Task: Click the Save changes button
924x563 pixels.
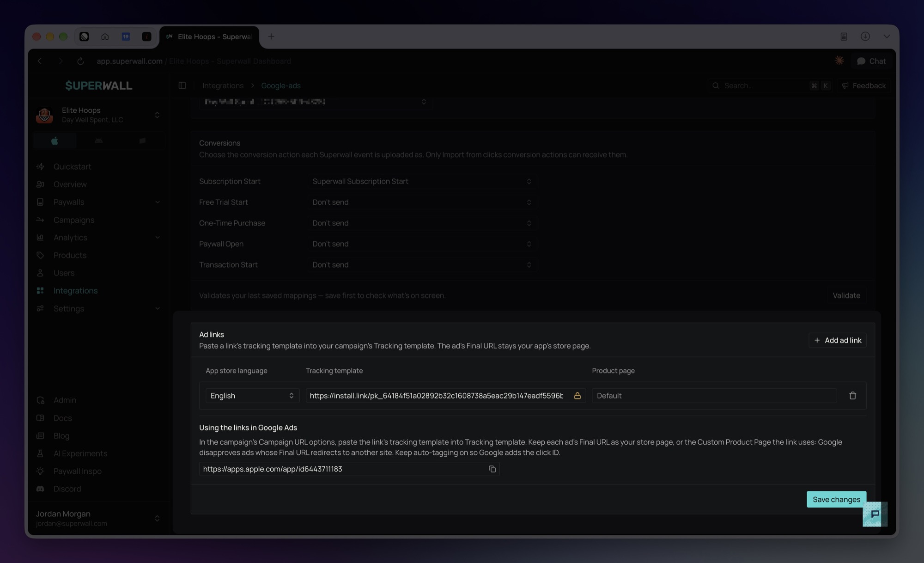Action: (x=836, y=499)
